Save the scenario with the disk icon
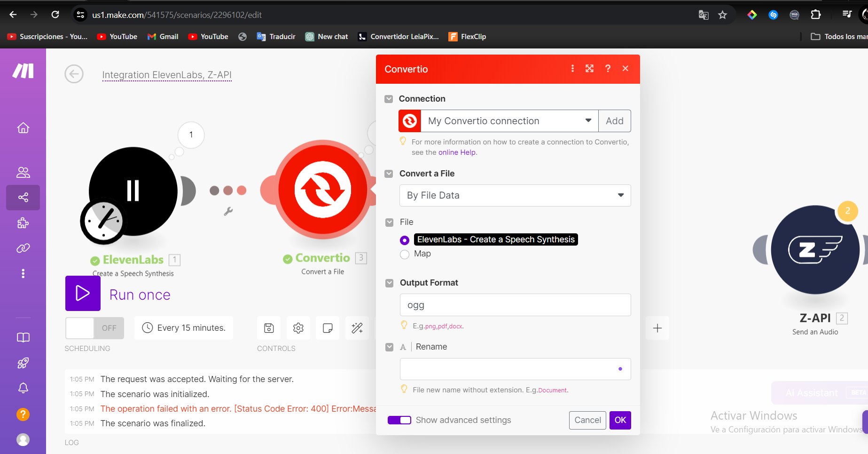868x454 pixels. [x=269, y=328]
